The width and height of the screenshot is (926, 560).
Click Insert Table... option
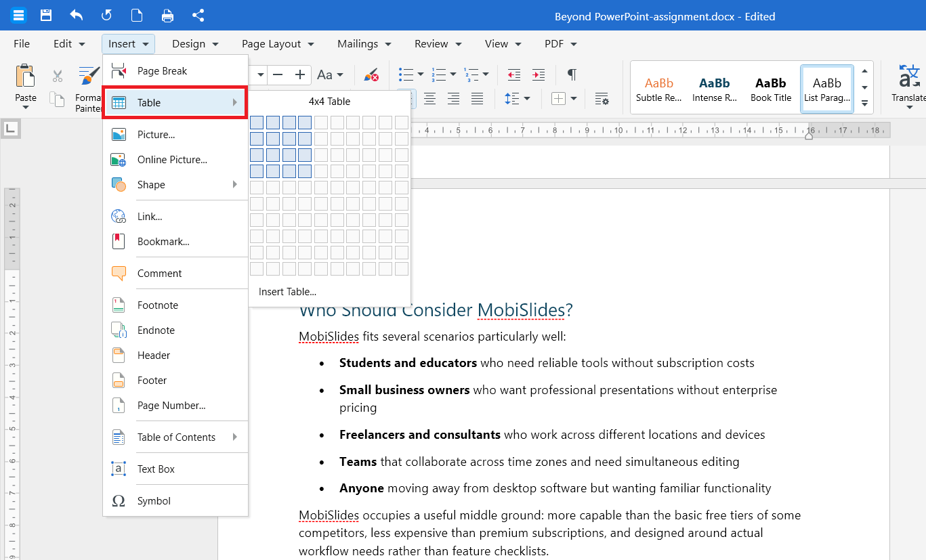[287, 292]
